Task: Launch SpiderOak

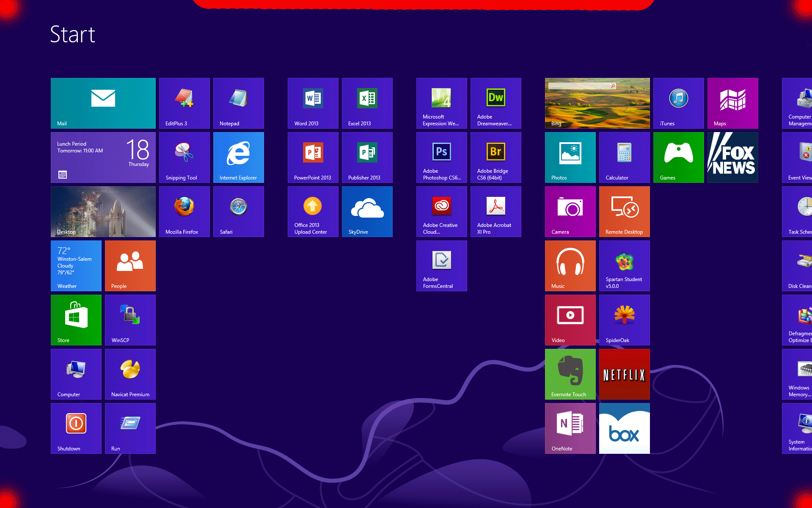Action: [625, 320]
